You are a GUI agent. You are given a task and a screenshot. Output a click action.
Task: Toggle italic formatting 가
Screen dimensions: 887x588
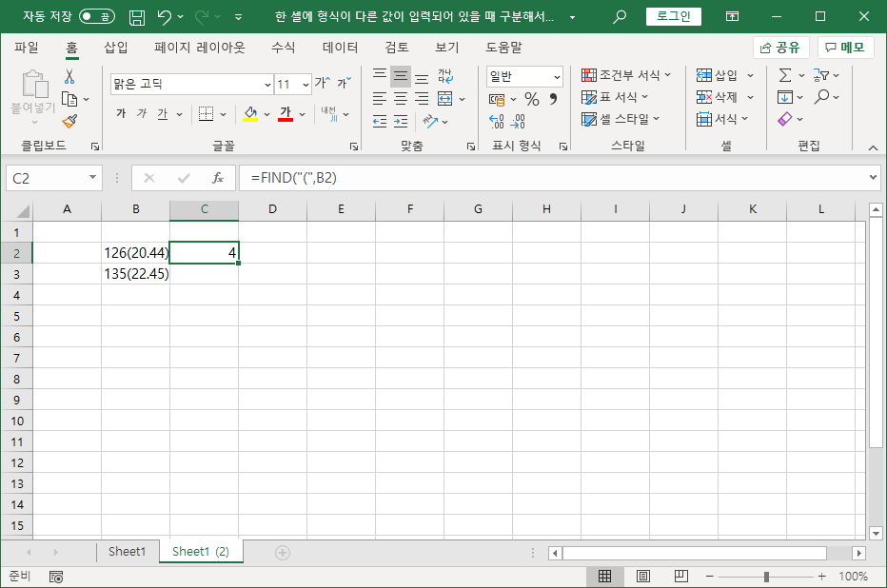click(142, 113)
